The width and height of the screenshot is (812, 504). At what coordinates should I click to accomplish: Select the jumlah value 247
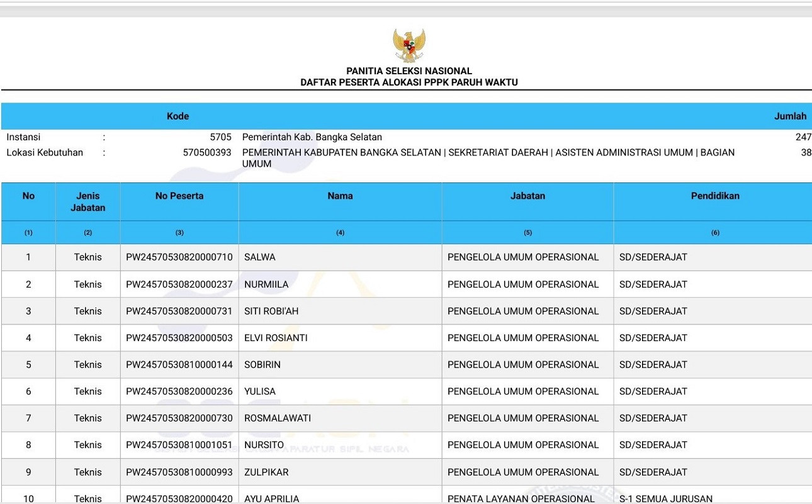tap(803, 137)
